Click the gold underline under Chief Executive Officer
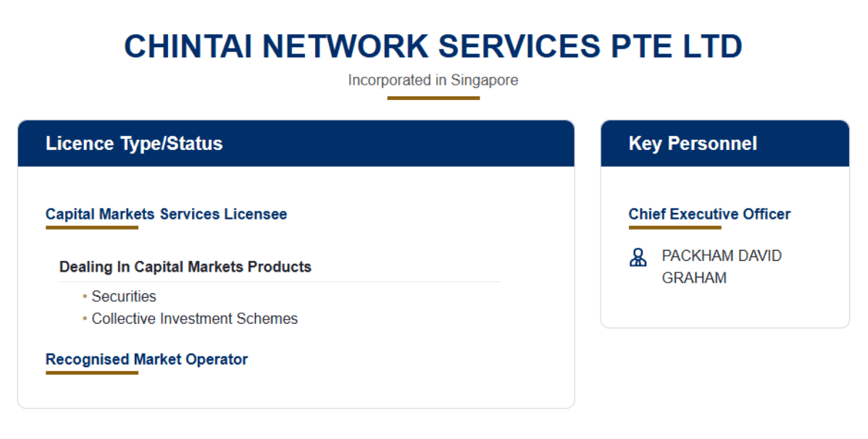This screenshot has height=439, width=868. [675, 227]
